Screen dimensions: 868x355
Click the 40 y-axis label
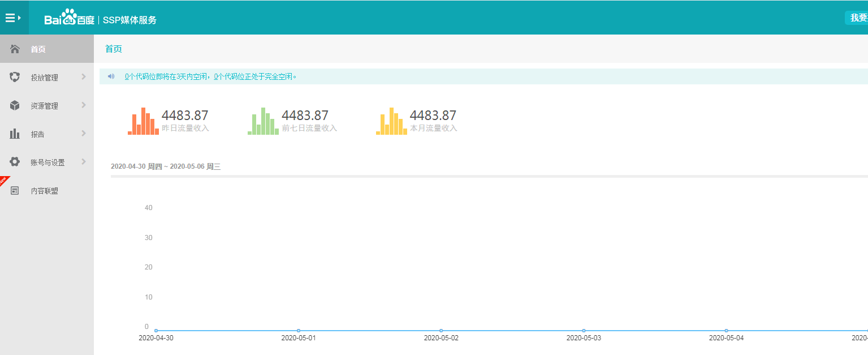(x=148, y=208)
